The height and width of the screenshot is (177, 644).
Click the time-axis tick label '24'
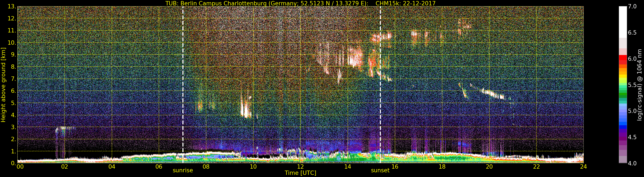pos(583,166)
